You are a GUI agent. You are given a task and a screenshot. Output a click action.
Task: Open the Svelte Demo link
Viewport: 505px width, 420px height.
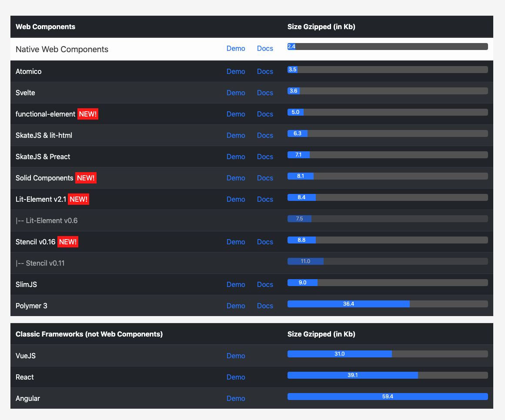click(236, 93)
